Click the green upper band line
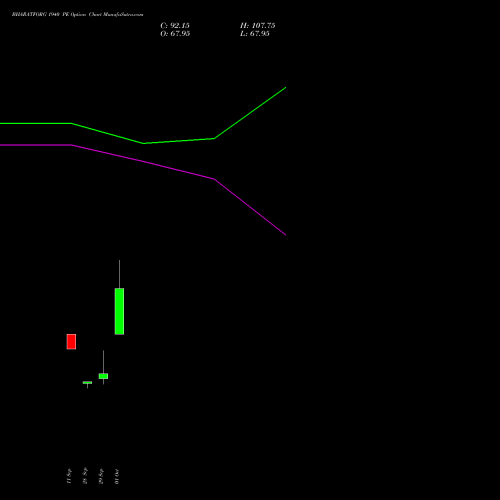The height and width of the screenshot is (500, 500). [x=143, y=143]
